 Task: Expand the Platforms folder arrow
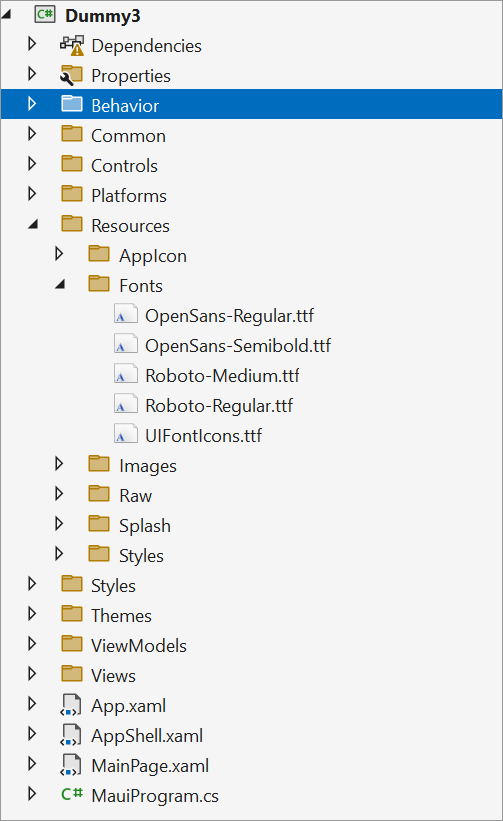pyautogui.click(x=32, y=194)
